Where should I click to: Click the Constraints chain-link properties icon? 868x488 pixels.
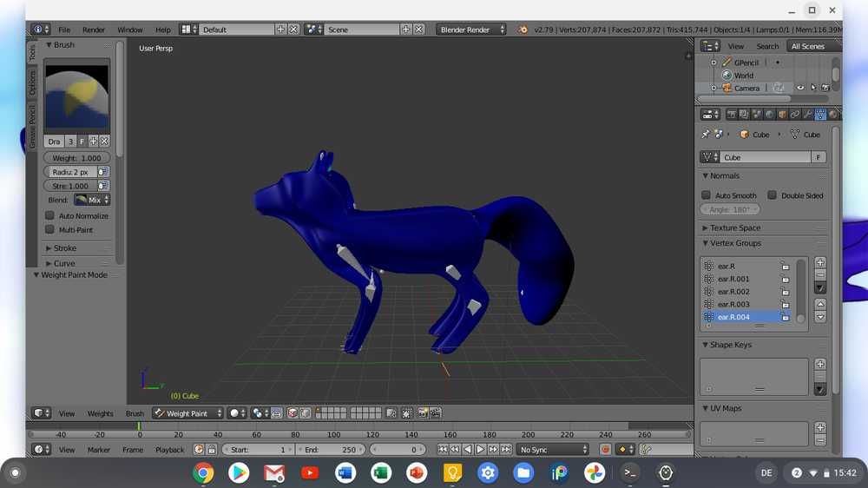(794, 115)
